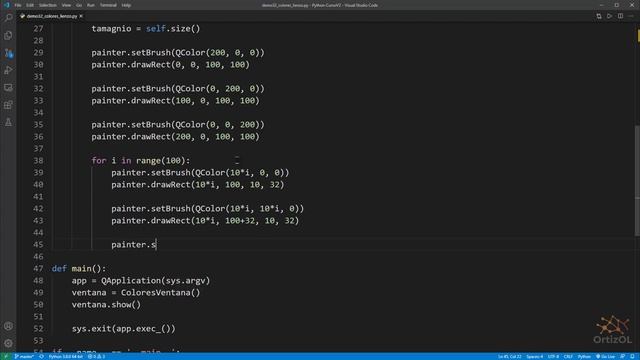Click the open changes compare icon
The image size is (640, 360).
(599, 16)
